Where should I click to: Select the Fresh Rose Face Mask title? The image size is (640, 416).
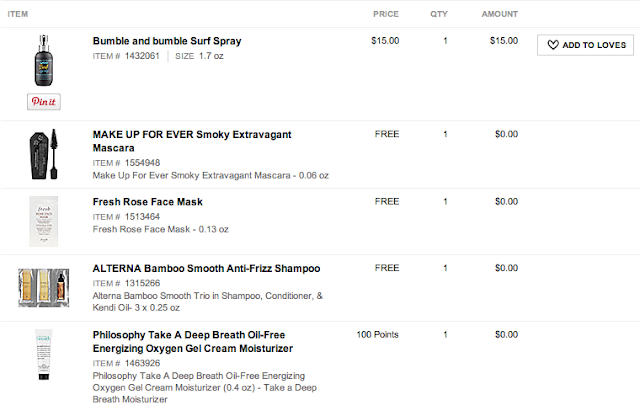147,202
